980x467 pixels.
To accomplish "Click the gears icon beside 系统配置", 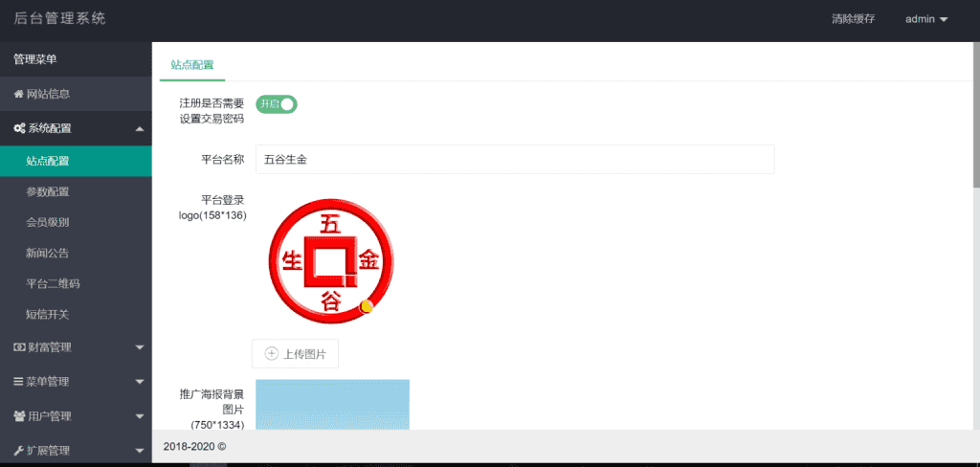I will click(19, 129).
